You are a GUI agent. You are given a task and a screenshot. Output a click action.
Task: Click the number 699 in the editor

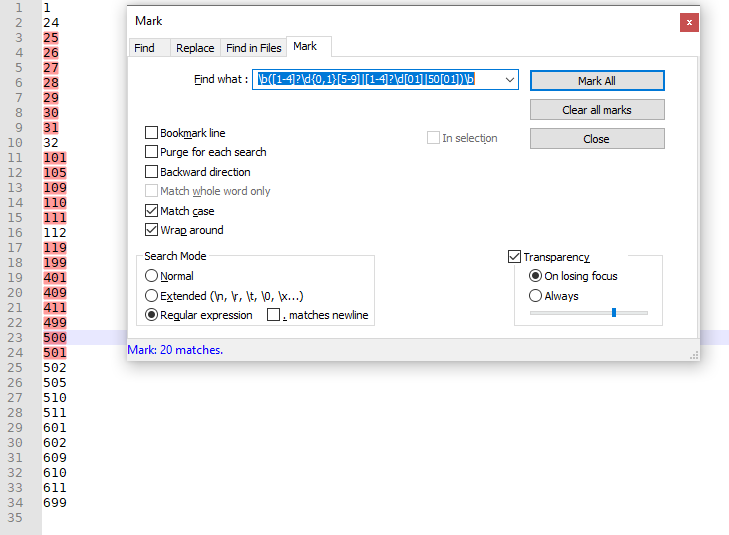(55, 502)
